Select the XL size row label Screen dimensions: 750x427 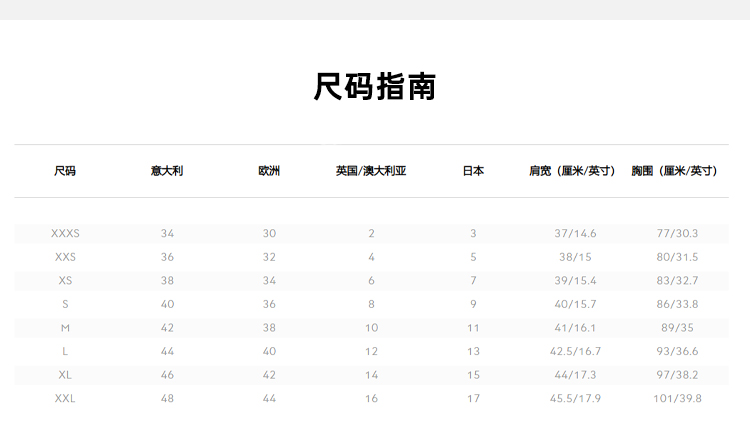click(65, 375)
